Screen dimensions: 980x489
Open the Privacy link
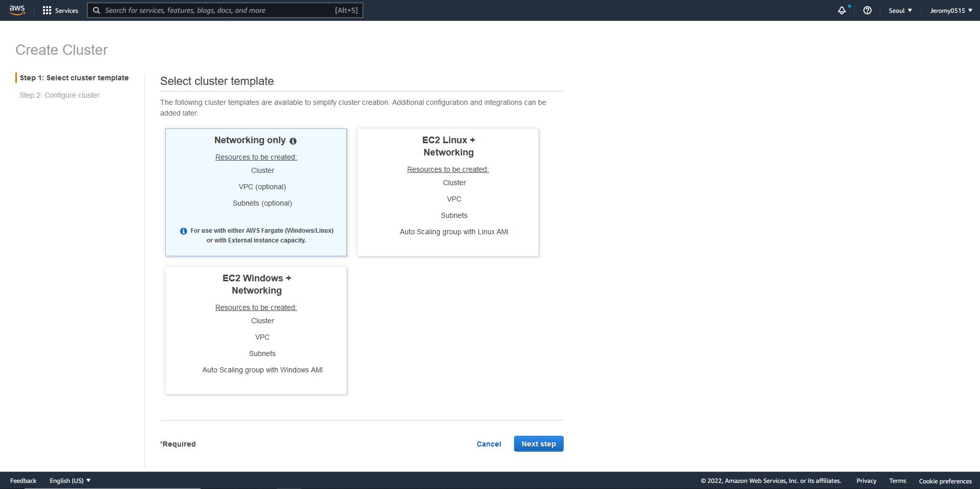coord(866,481)
